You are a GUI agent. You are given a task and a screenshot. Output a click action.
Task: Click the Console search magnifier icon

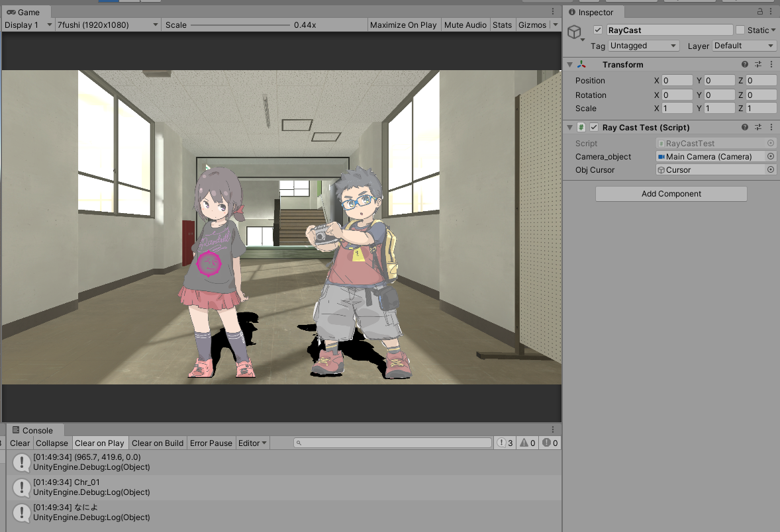click(x=299, y=443)
